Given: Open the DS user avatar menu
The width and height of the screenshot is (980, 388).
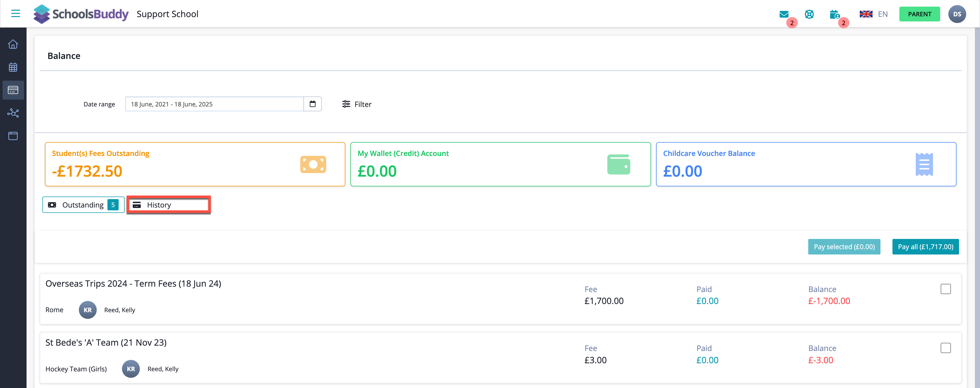Looking at the screenshot, I should (957, 14).
